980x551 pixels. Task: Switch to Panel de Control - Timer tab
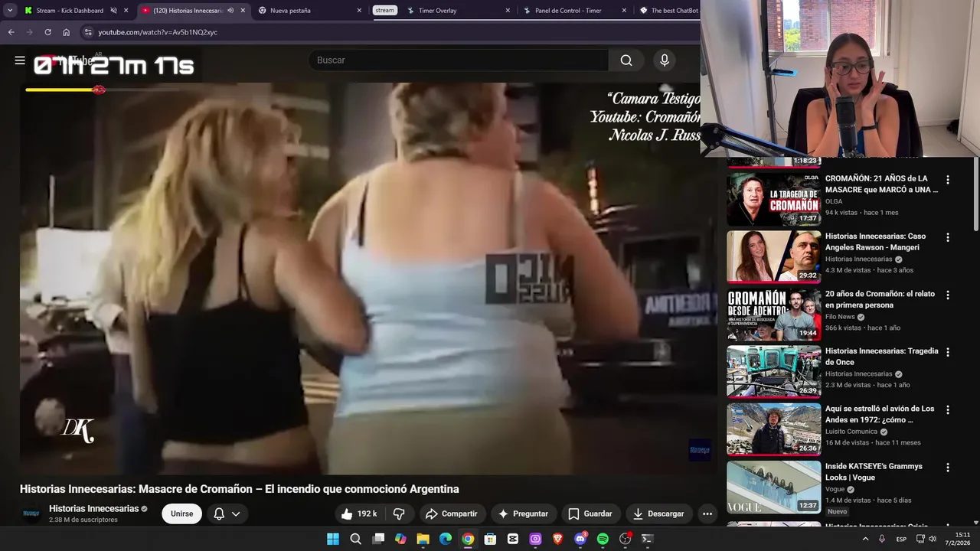click(575, 11)
